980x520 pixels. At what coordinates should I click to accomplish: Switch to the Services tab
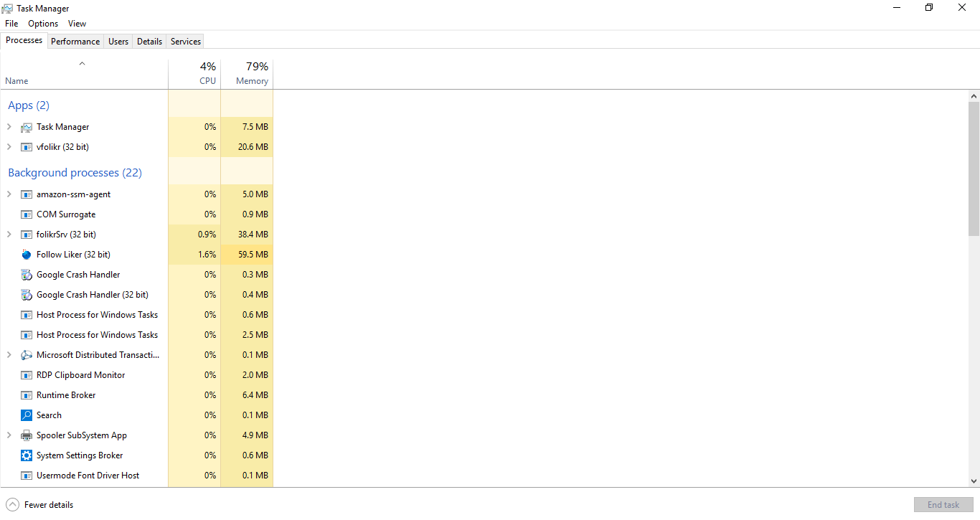pyautogui.click(x=186, y=42)
